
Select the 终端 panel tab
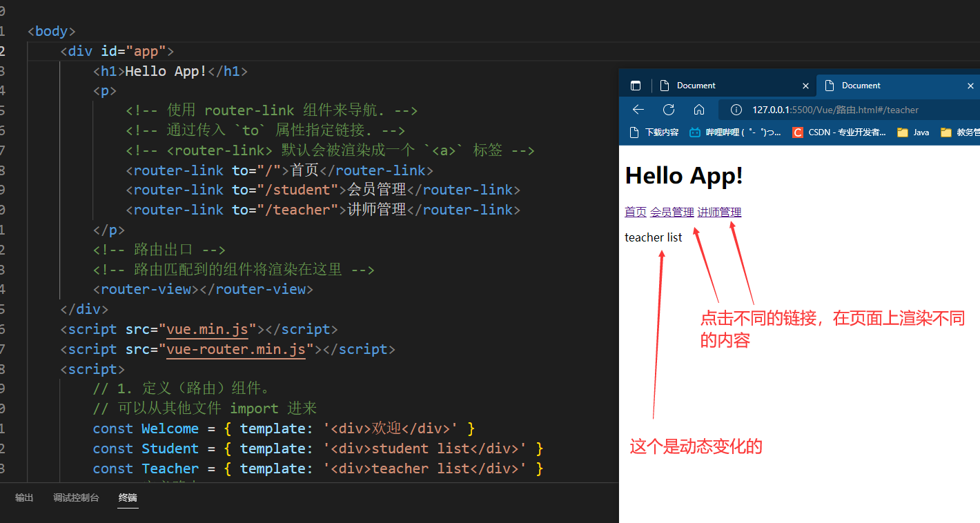(x=128, y=497)
